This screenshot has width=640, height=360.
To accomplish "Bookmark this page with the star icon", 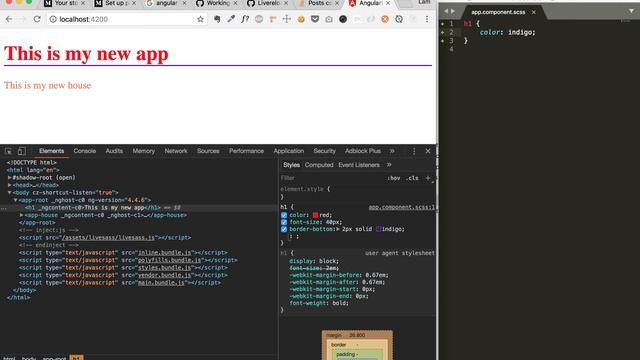I will tap(200, 19).
